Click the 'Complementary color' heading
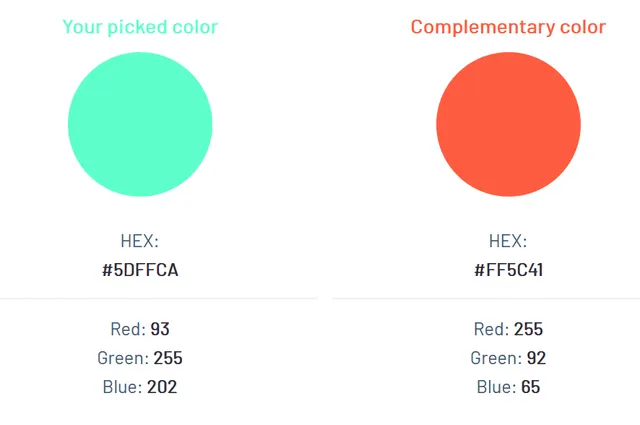This screenshot has height=425, width=640. click(x=508, y=27)
